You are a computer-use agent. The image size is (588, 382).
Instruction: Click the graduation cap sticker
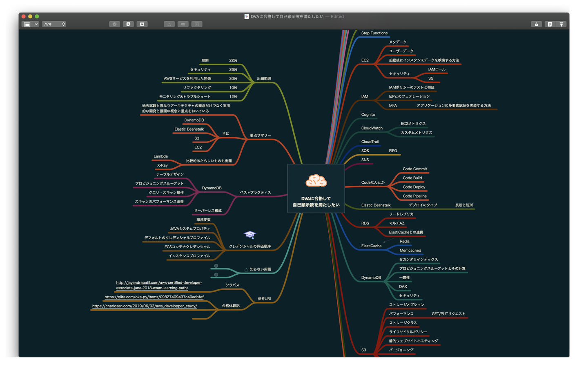[249, 234]
